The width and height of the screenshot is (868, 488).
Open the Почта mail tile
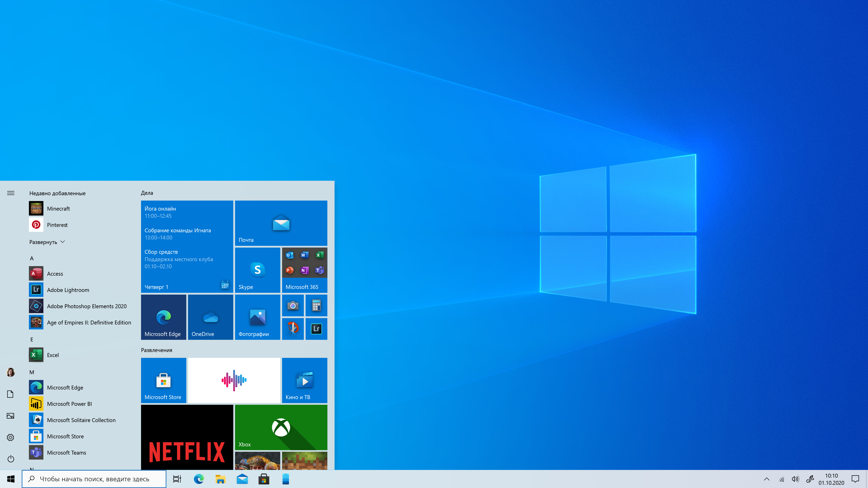(281, 223)
